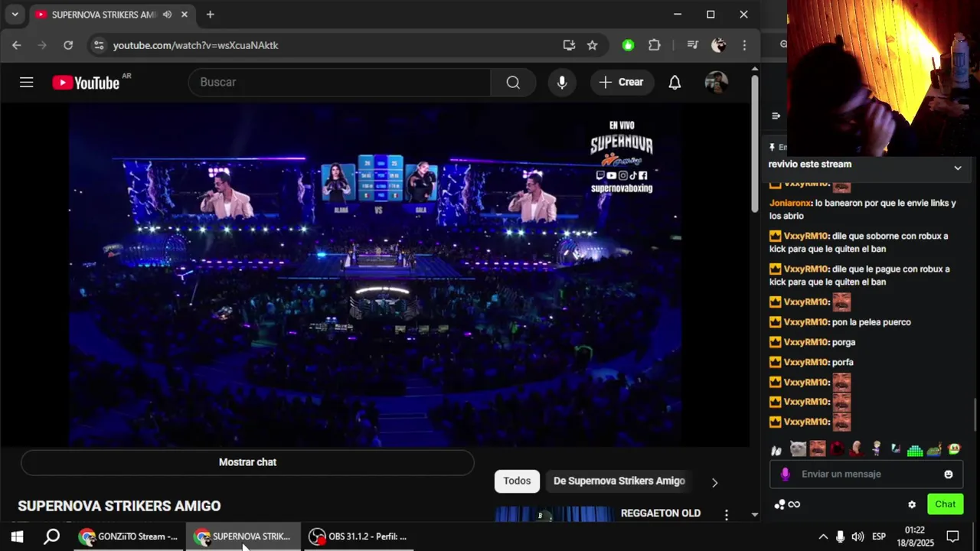Click the infinity icon below chat
Viewport: 980px width, 551px height.
[x=794, y=504]
